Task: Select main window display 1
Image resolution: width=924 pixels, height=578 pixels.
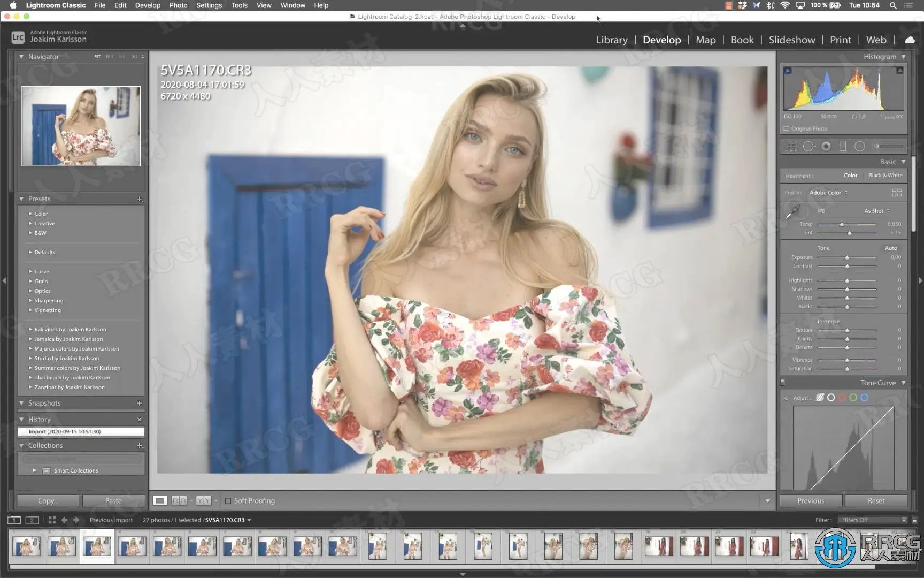Action: 14,520
